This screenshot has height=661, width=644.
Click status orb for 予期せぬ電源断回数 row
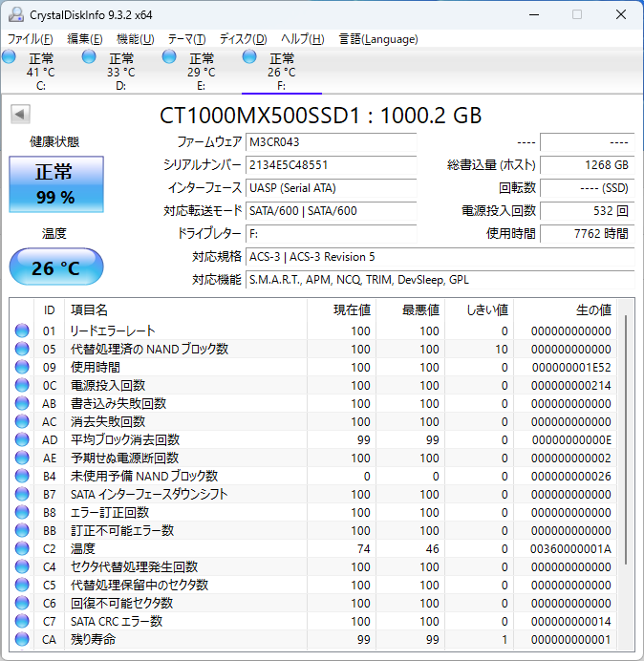point(22,458)
